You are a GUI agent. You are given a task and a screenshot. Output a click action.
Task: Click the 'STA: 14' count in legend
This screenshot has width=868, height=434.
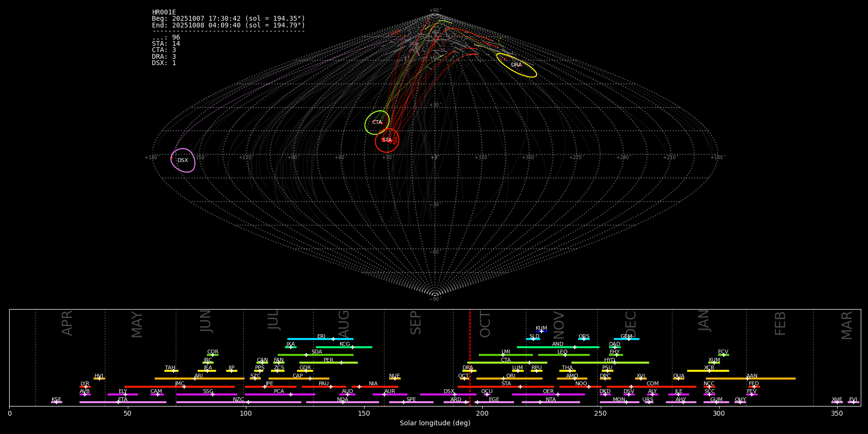point(166,44)
